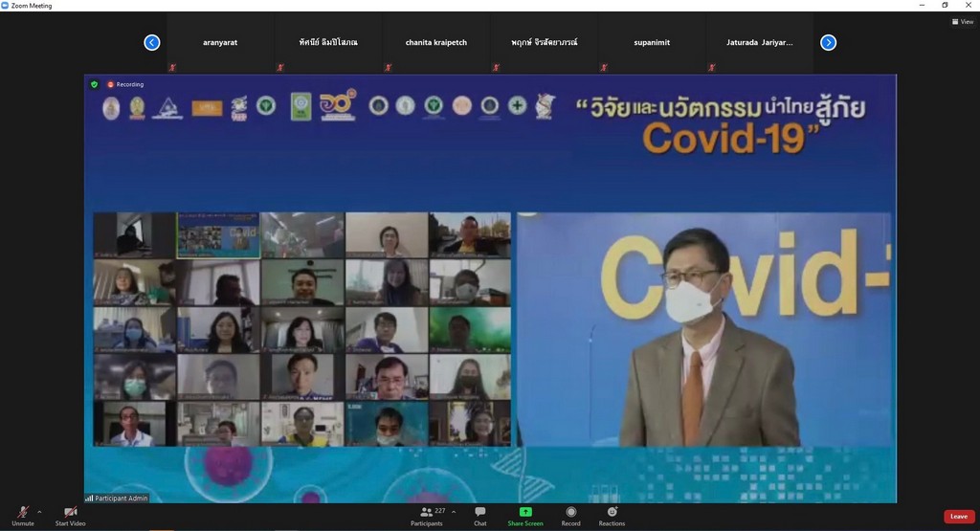
Task: Open the Chat panel
Action: pos(479,515)
